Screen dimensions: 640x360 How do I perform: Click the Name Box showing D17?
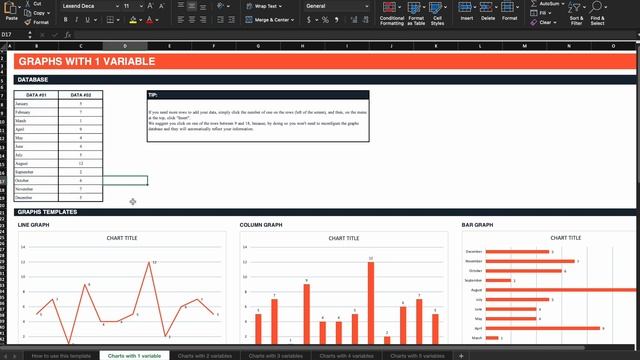(13, 35)
